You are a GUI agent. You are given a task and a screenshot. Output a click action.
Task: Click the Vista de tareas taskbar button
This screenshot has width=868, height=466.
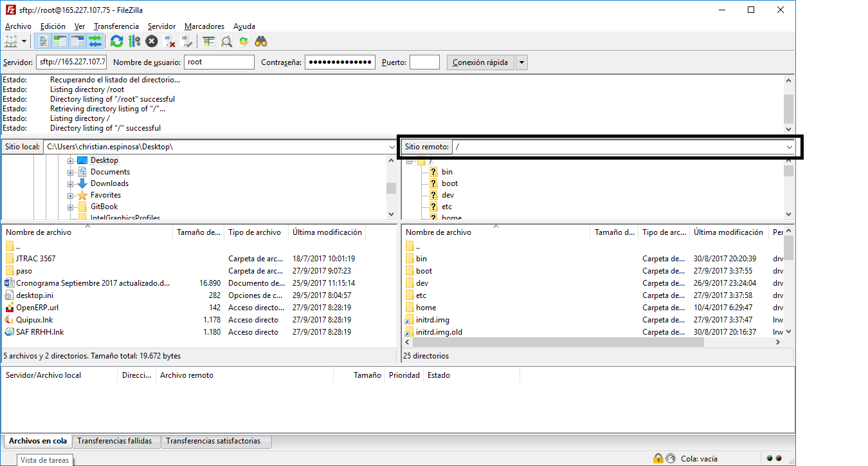(44, 460)
